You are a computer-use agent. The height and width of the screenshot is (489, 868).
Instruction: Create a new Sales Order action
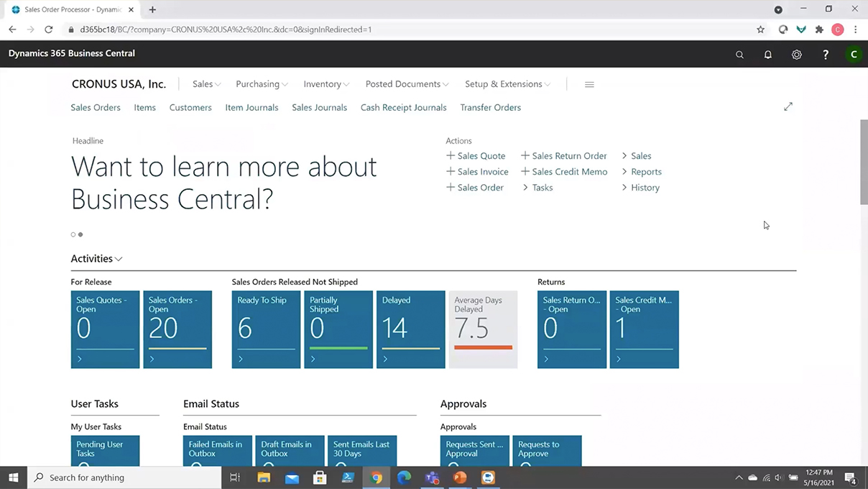tap(475, 188)
